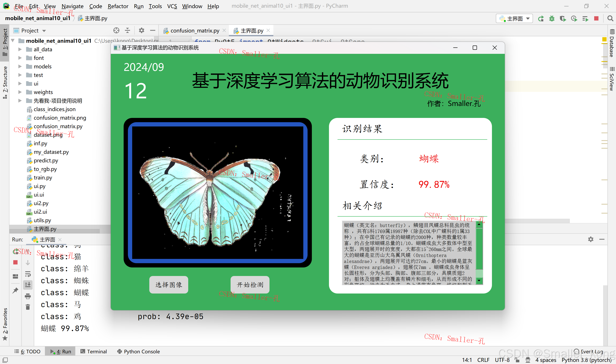This screenshot has height=364, width=616.
Task: Expand the models folder in Project tree
Action: pyautogui.click(x=20, y=66)
